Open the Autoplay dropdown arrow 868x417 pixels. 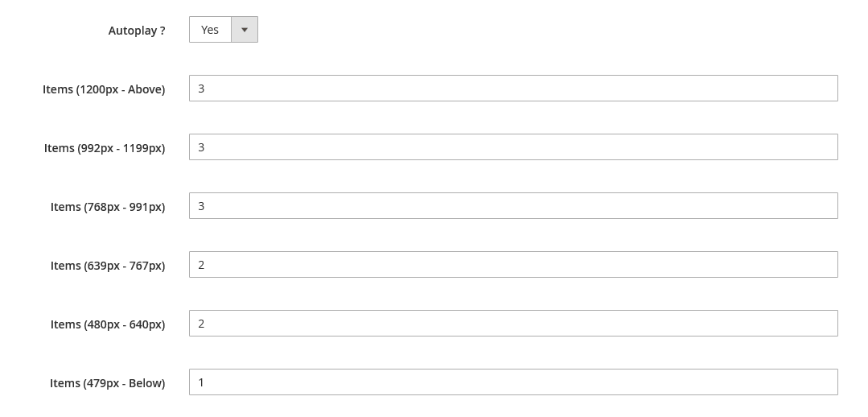(245, 30)
